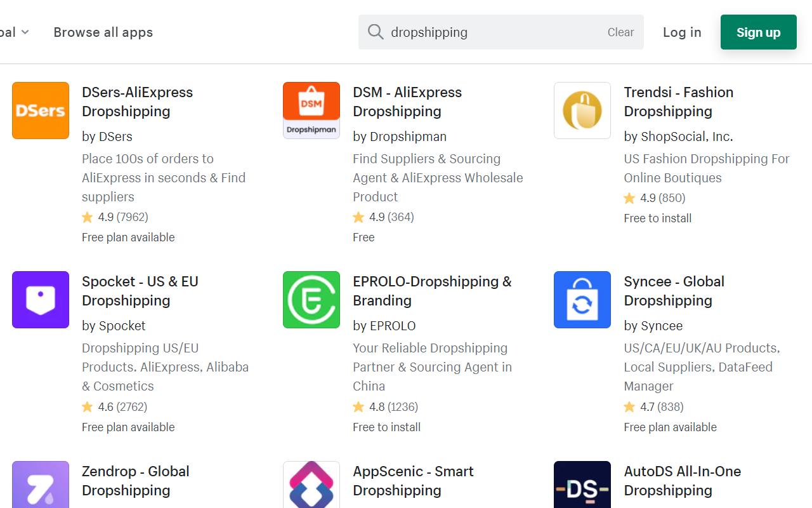Expand the category dropdown at top left
The width and height of the screenshot is (812, 508).
click(13, 32)
